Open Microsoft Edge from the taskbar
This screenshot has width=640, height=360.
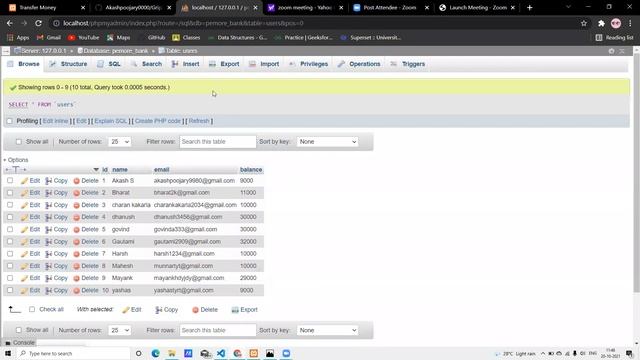[x=156, y=353]
